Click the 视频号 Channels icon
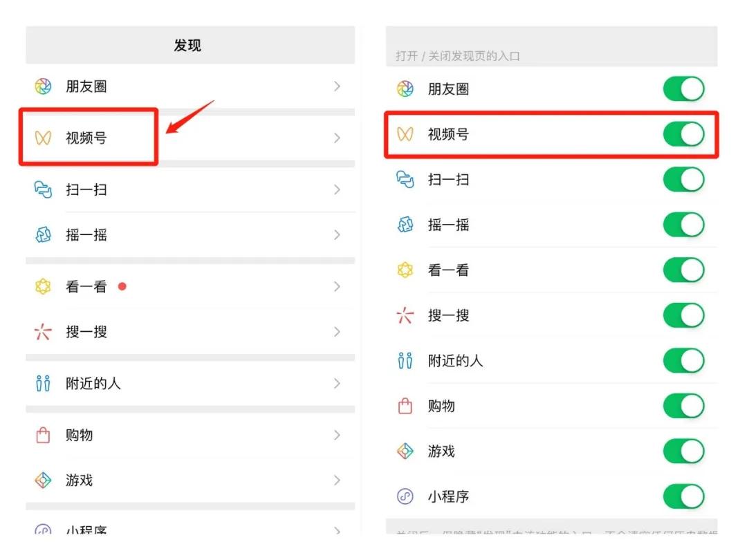This screenshot has width=747, height=560. click(x=43, y=138)
